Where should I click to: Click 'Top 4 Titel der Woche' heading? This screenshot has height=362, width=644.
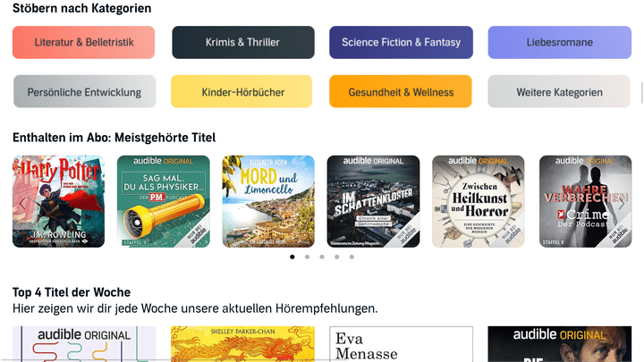[72, 292]
